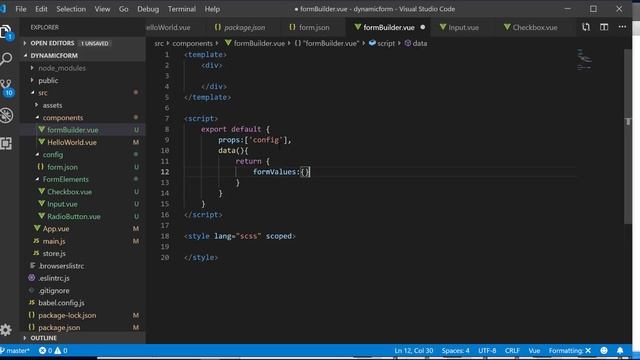Screen dimensions: 640x360
Task: Open the Debug menu
Action: tap(148, 9)
